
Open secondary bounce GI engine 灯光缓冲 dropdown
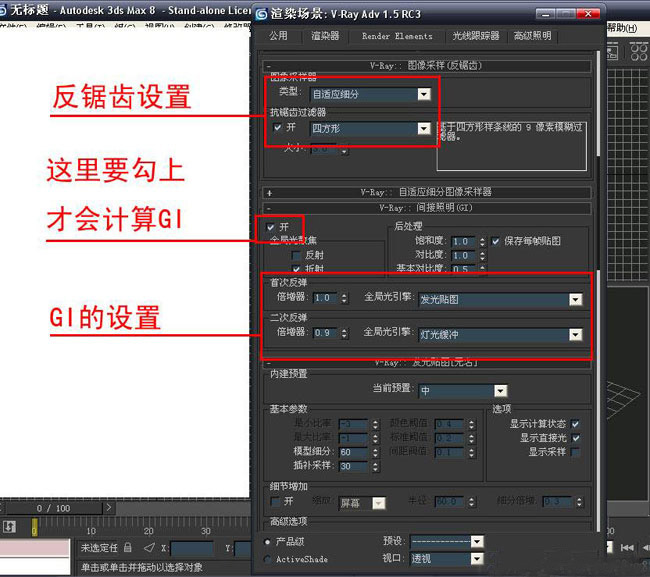pos(575,334)
